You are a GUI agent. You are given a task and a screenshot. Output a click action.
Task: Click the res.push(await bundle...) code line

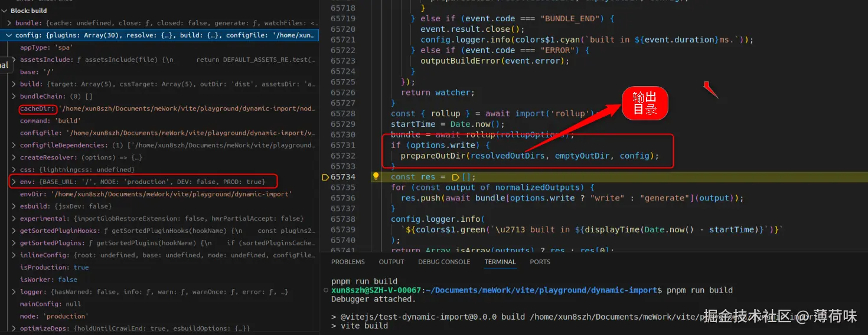point(572,198)
